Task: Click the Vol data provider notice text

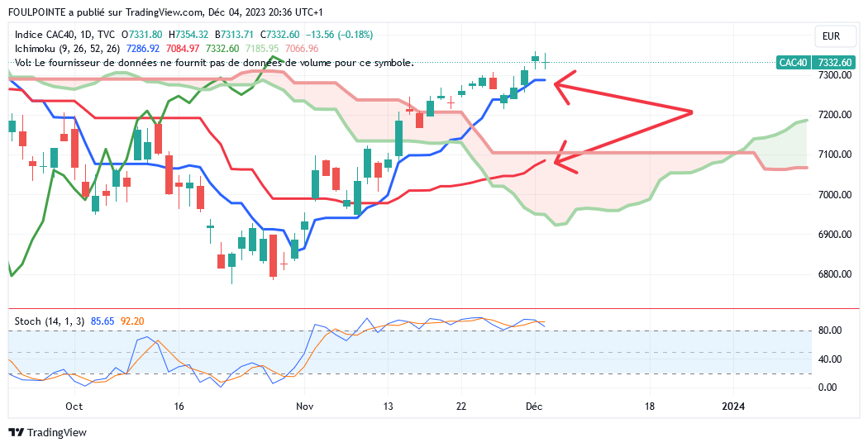Action: [213, 63]
